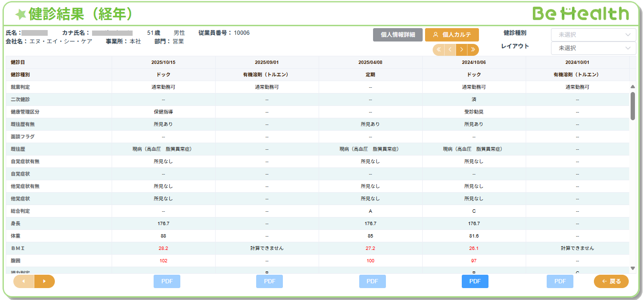Click the first page double-chevron icon
644x300 pixels.
click(439, 50)
